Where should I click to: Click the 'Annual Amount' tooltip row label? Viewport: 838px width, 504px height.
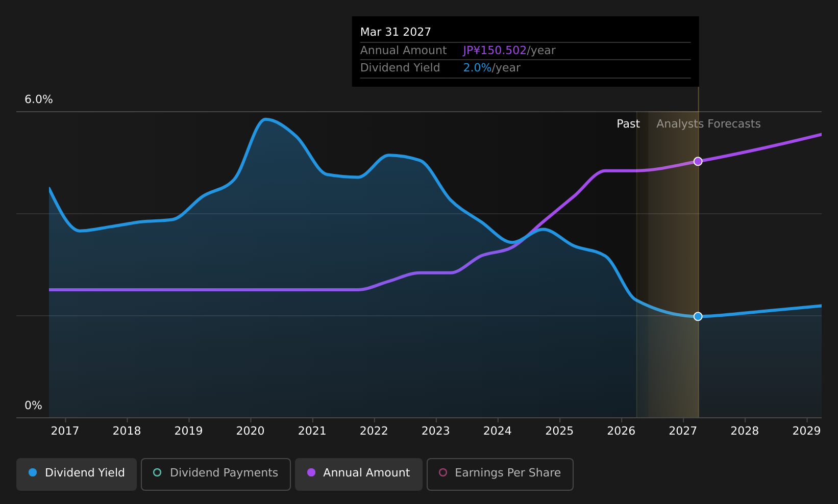(403, 51)
